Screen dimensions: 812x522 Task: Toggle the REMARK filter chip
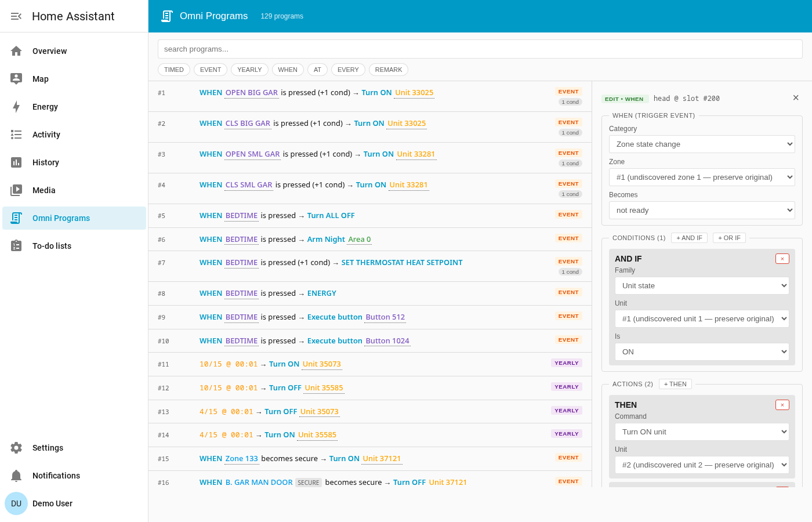tap(389, 70)
